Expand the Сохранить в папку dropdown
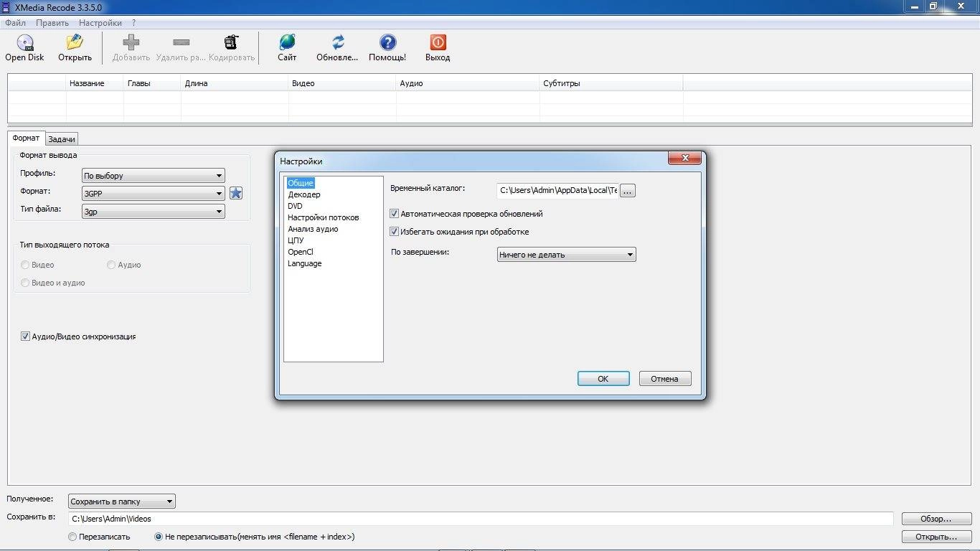Screen dimensions: 980x551 pyautogui.click(x=122, y=501)
